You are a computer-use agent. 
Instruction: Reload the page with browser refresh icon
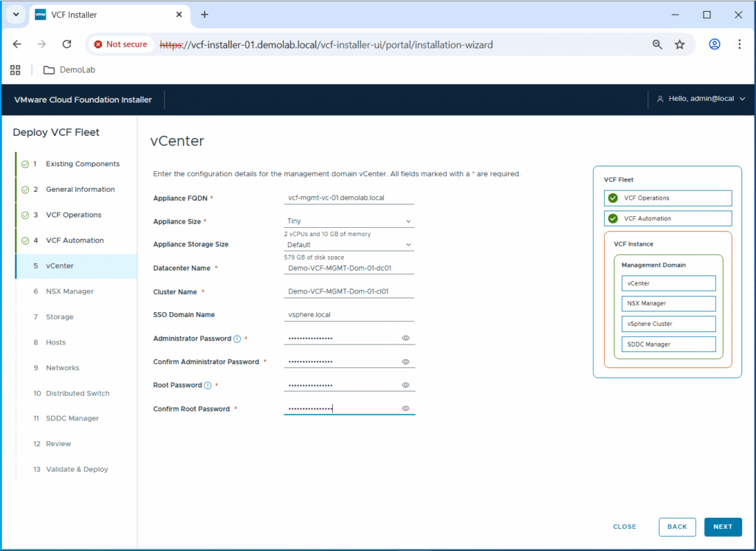(66, 44)
